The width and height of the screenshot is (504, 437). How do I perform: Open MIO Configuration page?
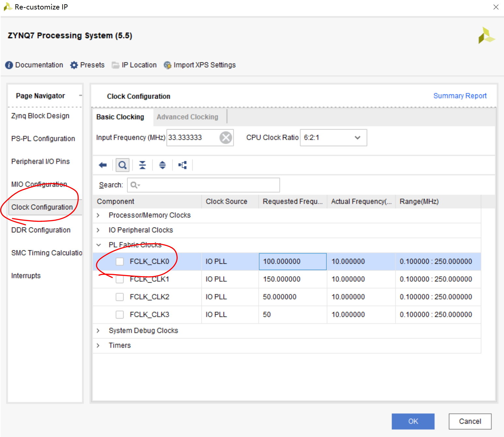click(39, 184)
